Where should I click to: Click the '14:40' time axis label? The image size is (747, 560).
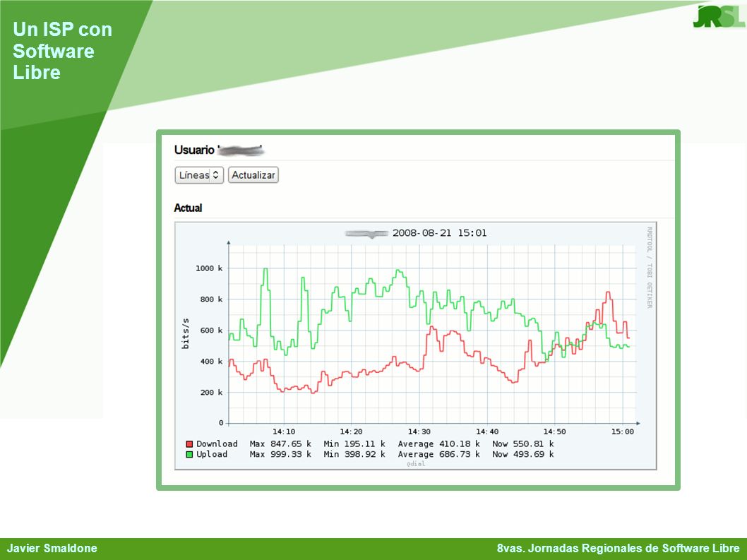(x=487, y=431)
